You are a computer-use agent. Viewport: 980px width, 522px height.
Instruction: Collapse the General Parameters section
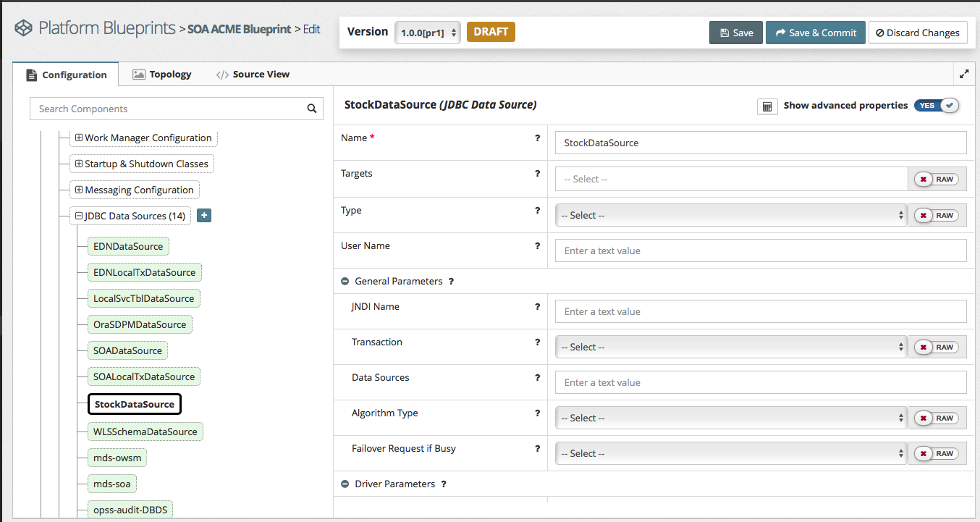click(345, 281)
